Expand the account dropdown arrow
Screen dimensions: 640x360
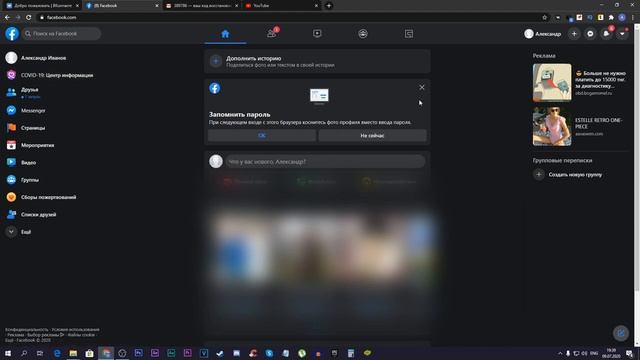coord(622,34)
